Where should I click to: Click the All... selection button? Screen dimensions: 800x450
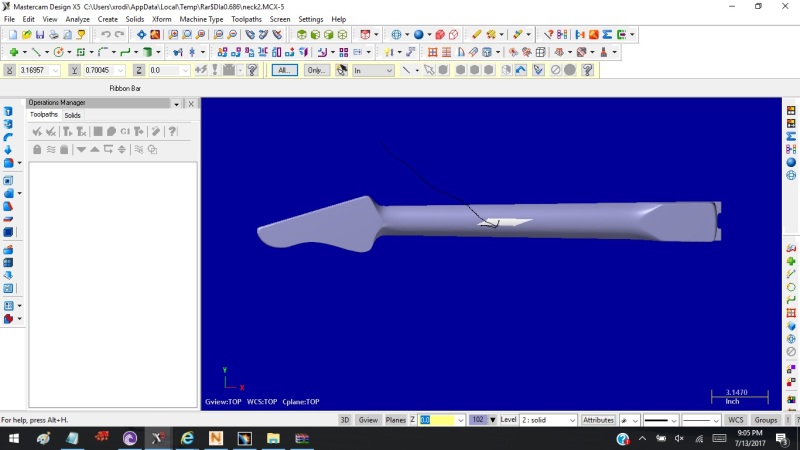coord(285,70)
